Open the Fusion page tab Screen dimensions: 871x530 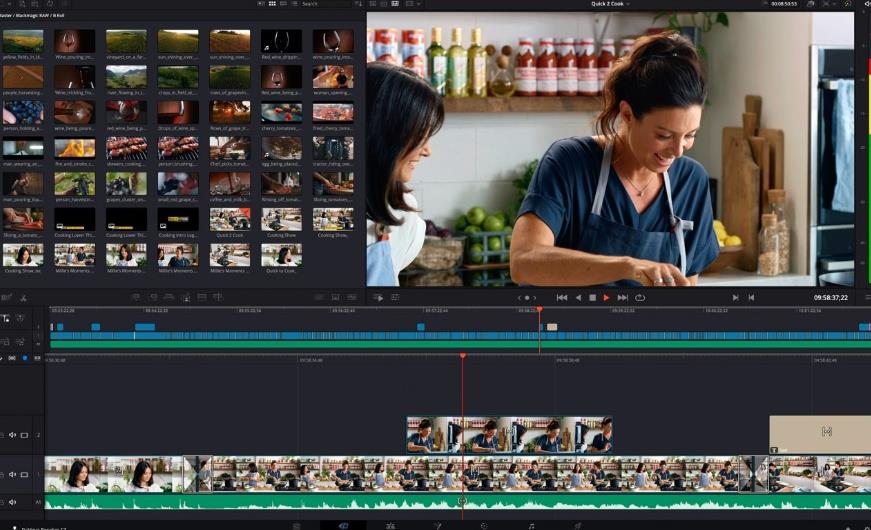(438, 526)
